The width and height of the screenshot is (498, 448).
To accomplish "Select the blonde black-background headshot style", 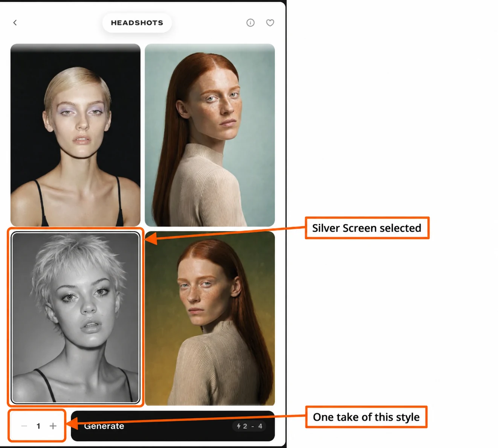I will pos(75,135).
